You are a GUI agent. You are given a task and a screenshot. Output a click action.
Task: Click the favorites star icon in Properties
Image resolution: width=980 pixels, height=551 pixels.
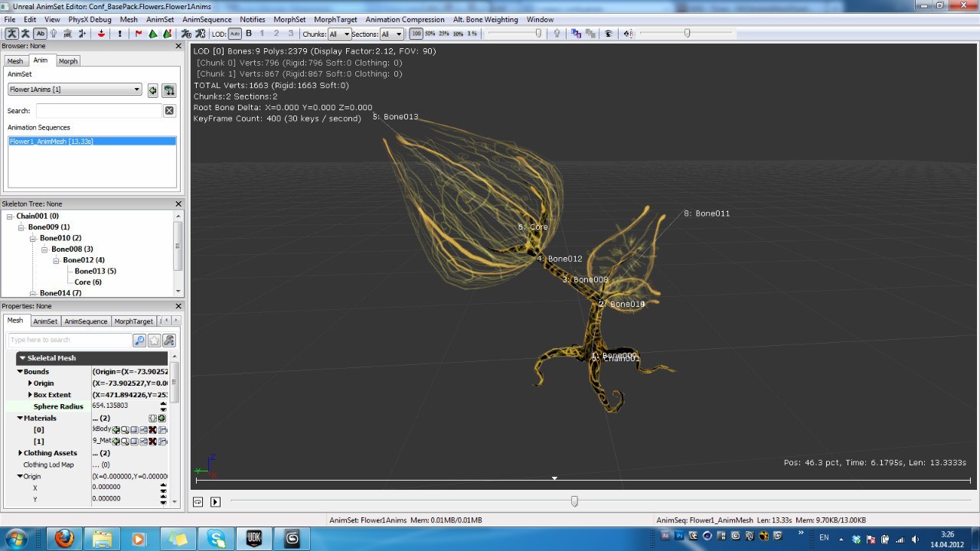(154, 341)
